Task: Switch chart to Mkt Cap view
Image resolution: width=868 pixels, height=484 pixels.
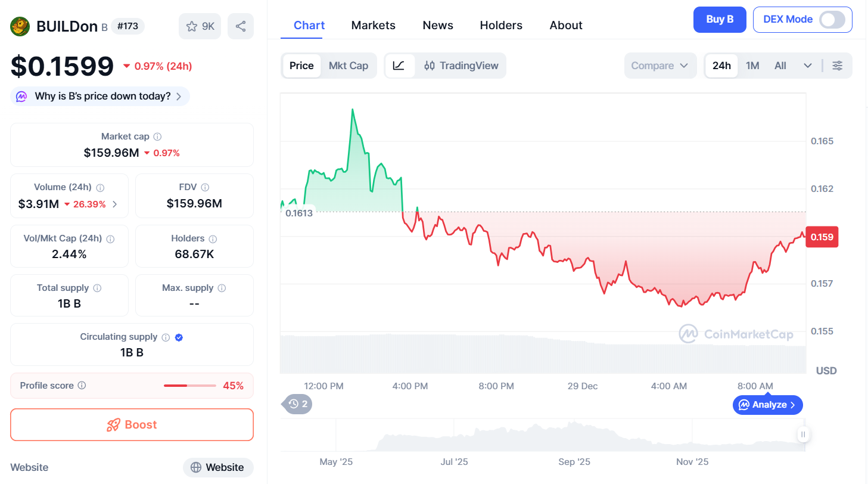Action: tap(349, 66)
